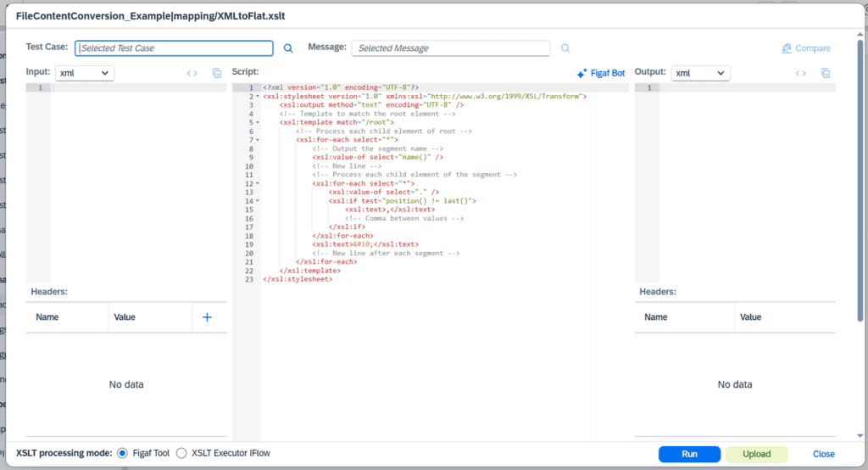Click value-of select="name()" line
Image resolution: width=868 pixels, height=470 pixels.
tap(377, 158)
